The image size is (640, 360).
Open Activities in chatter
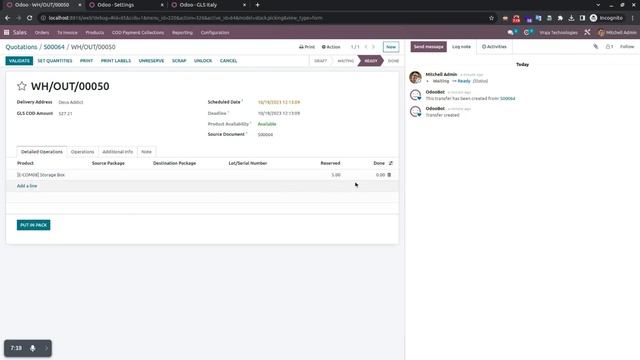click(x=494, y=47)
